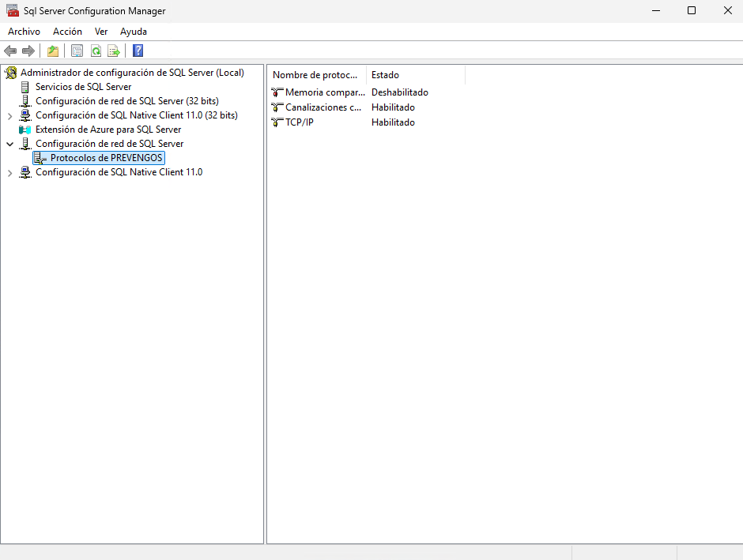The image size is (743, 560).
Task: Click the SQL Native Client 11.0 (32 bits) icon
Action: tap(25, 115)
